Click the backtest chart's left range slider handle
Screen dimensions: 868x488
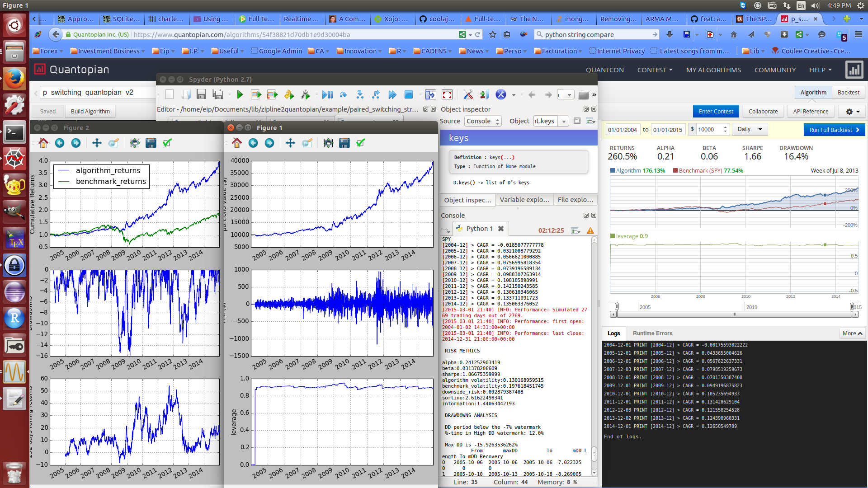(616, 306)
